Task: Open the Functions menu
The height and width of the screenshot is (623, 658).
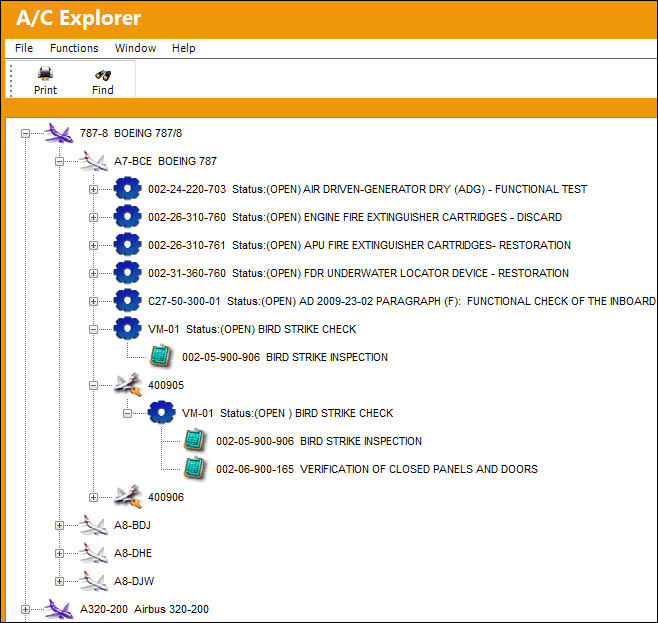Action: click(x=74, y=48)
